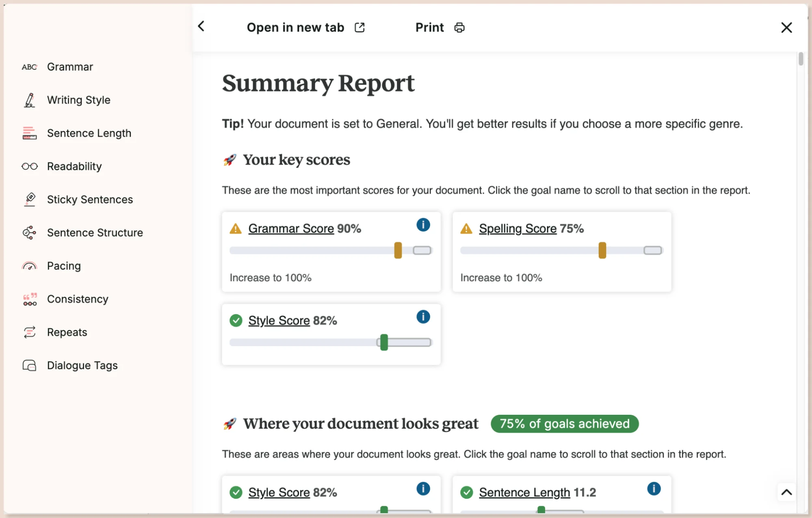This screenshot has width=812, height=518.
Task: Open the Sticky Sentences report
Action: 89,199
